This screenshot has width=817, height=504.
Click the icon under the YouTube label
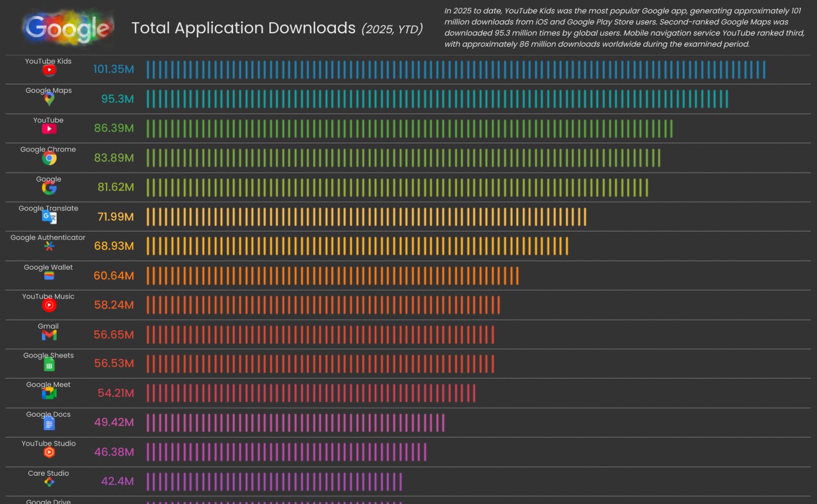tap(49, 129)
